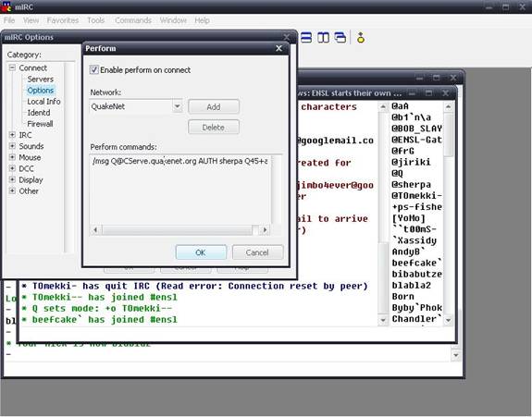Click the 'TOmekki-- has joined #ensl' line
This screenshot has height=417, width=532.
100,298
